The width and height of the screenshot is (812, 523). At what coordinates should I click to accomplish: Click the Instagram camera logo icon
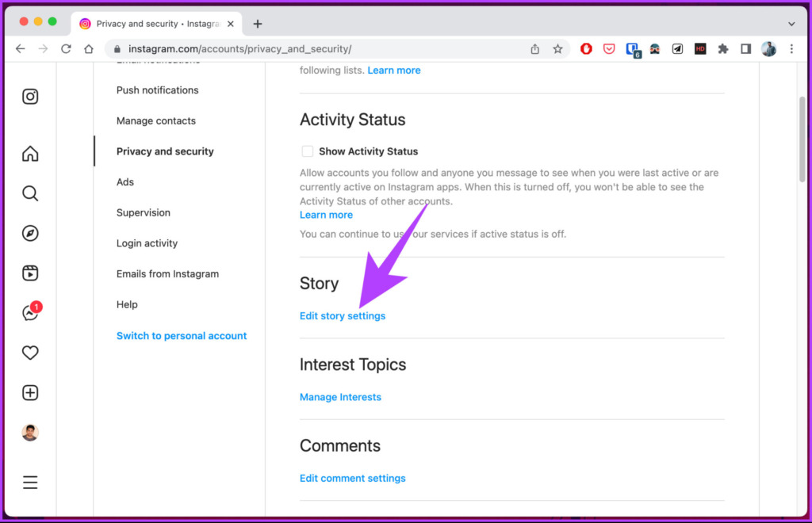pos(30,96)
